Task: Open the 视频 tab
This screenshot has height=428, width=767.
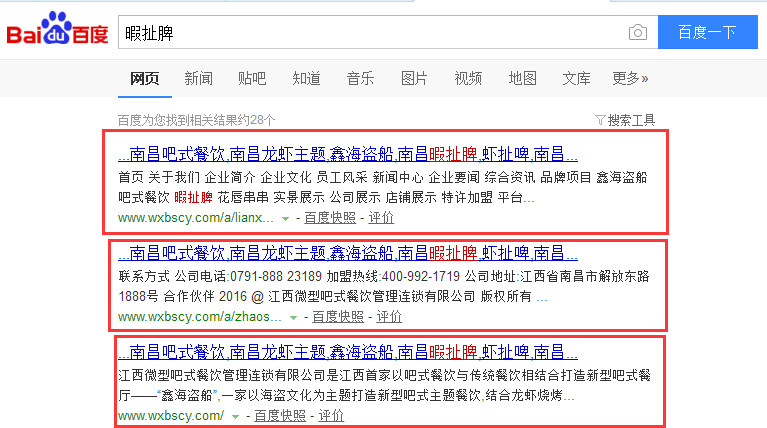Action: point(468,78)
